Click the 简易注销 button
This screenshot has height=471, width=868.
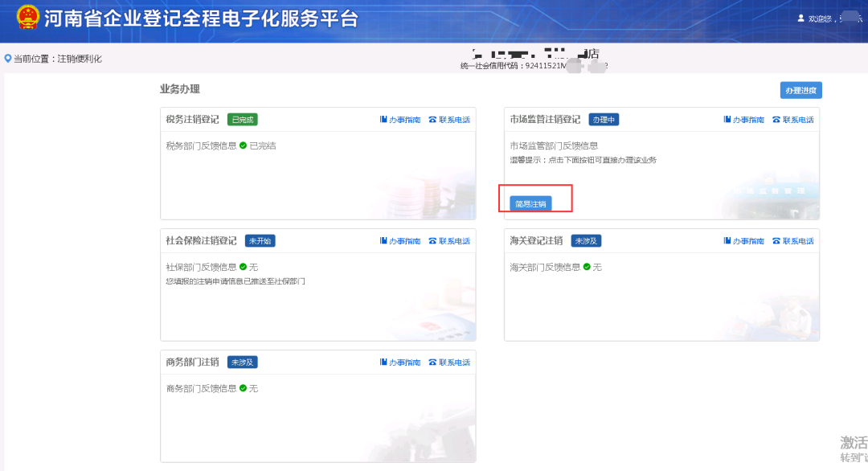coord(530,204)
